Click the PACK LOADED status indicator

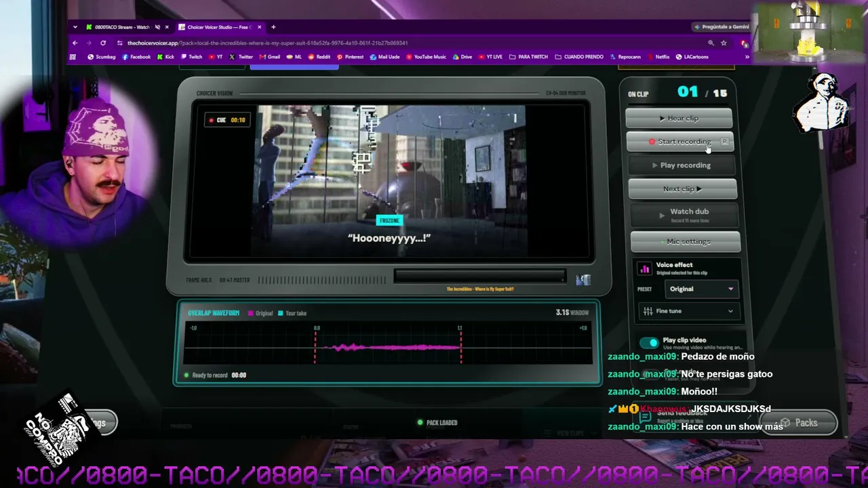pyautogui.click(x=437, y=422)
